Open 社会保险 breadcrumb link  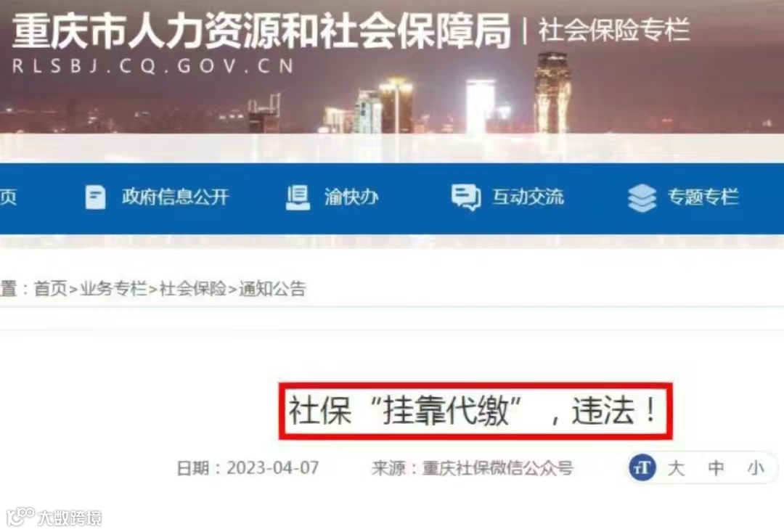point(193,289)
